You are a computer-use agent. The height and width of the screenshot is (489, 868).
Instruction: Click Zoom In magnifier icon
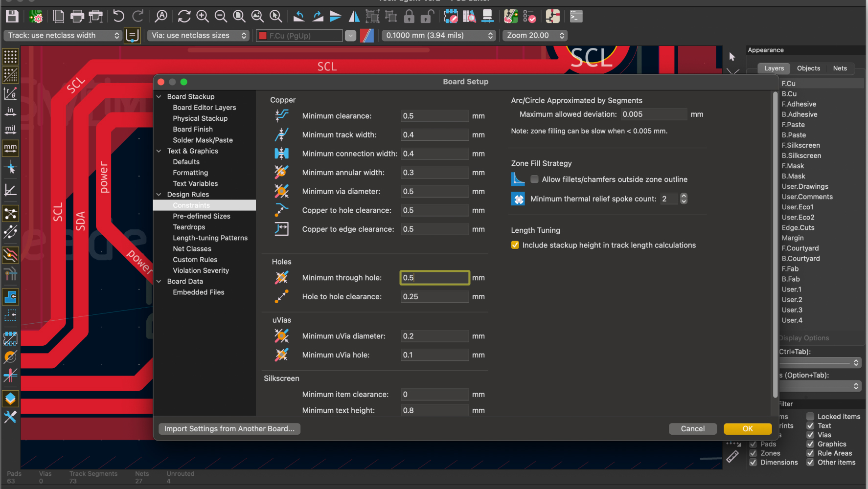(203, 16)
